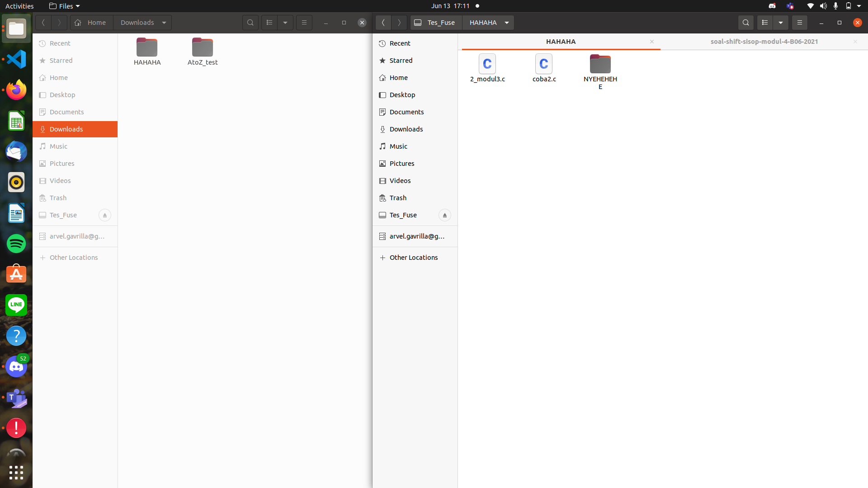Go back in the right Files window
Image resolution: width=868 pixels, height=488 pixels.
[383, 23]
